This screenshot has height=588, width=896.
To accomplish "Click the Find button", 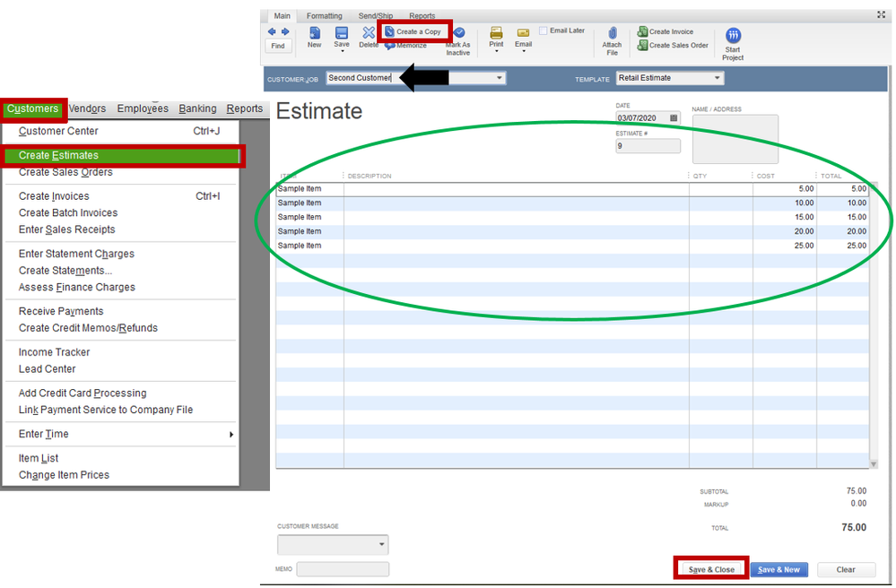I will [x=278, y=46].
